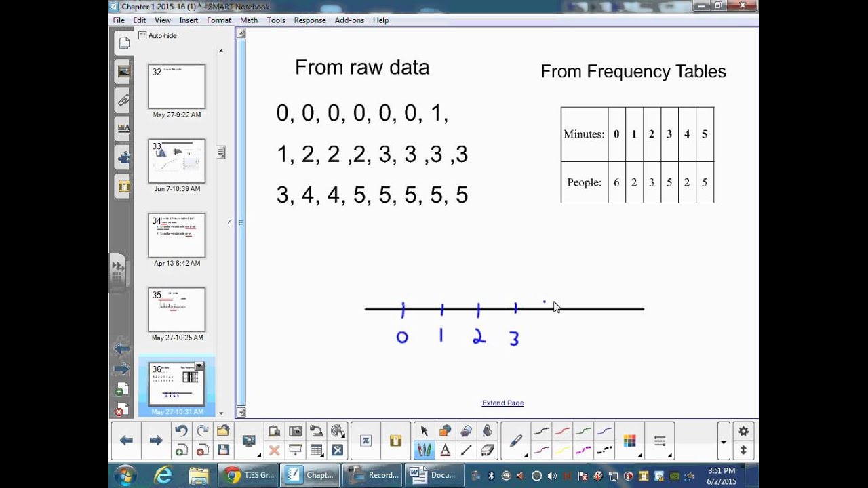Open the Page Sorter tab
Image resolution: width=868 pixels, height=488 pixels.
tap(123, 43)
